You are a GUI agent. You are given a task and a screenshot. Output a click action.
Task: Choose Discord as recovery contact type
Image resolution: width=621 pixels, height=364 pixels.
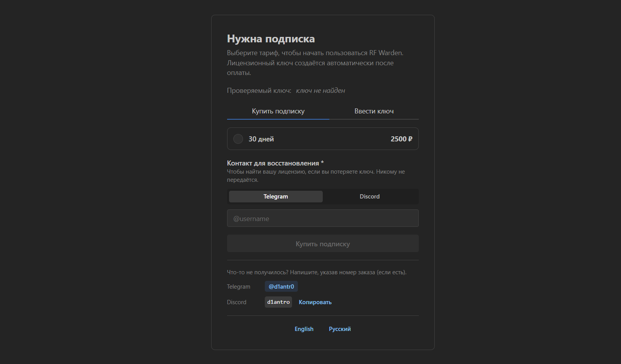[370, 197]
